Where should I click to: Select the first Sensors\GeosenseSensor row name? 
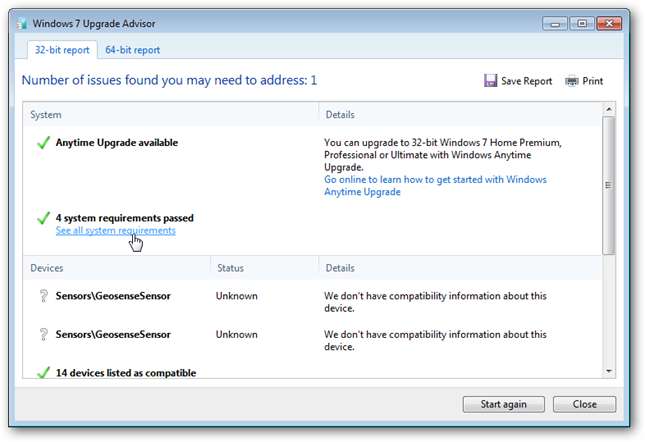[113, 296]
